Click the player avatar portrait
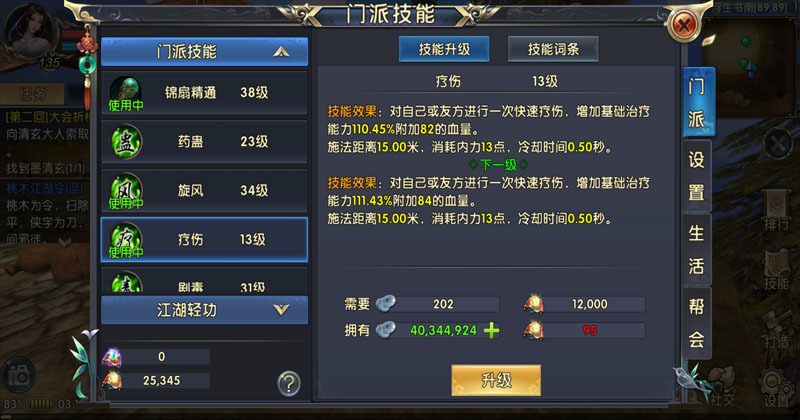The width and height of the screenshot is (800, 420). coord(32,31)
